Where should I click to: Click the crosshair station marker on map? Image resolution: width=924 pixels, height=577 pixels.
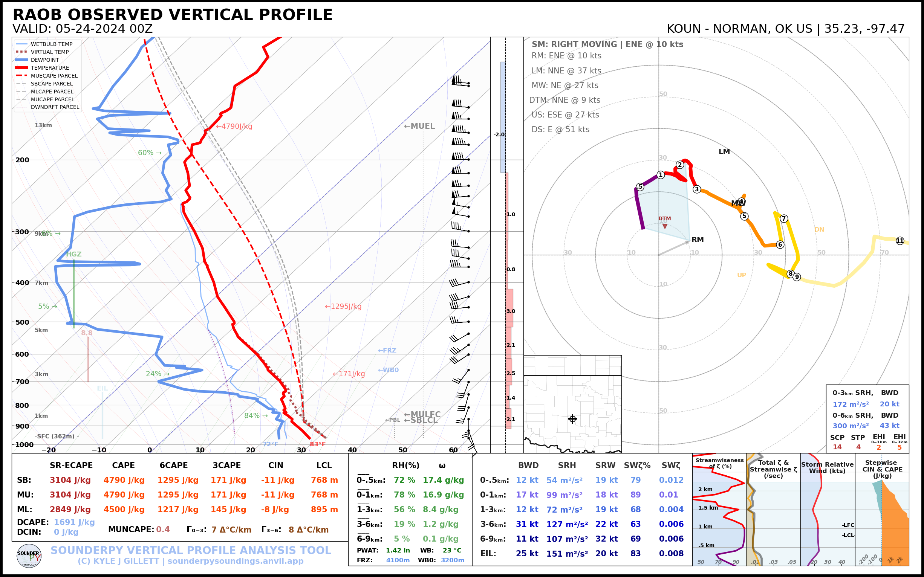pos(572,419)
